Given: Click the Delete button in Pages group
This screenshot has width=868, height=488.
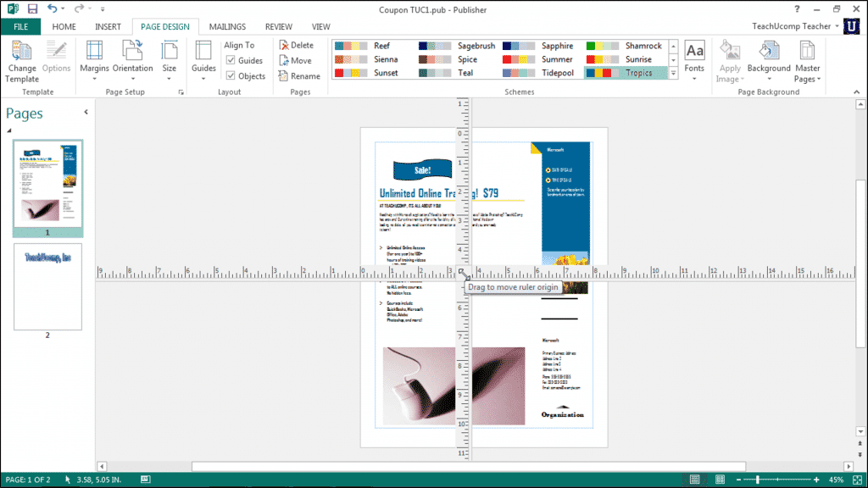Looking at the screenshot, I should 298,44.
